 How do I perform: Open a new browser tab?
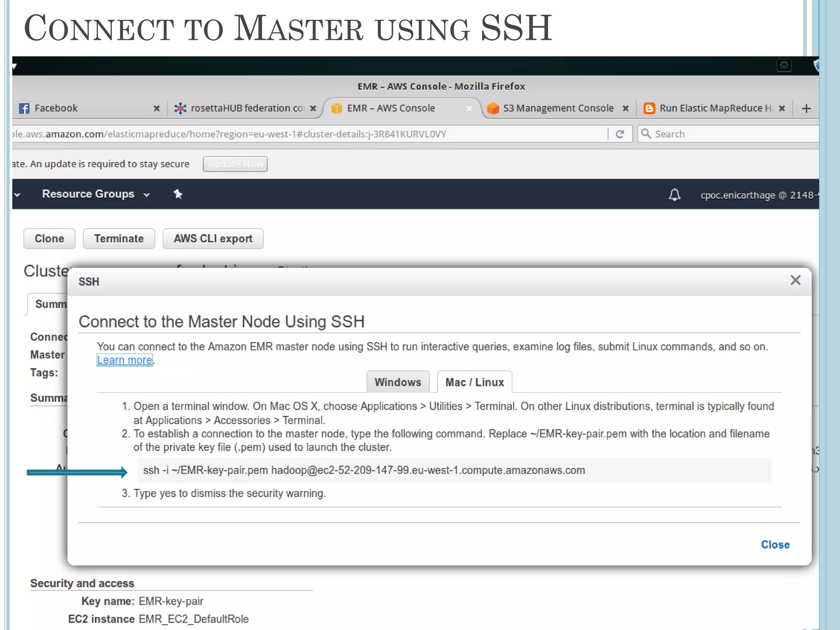click(x=806, y=108)
